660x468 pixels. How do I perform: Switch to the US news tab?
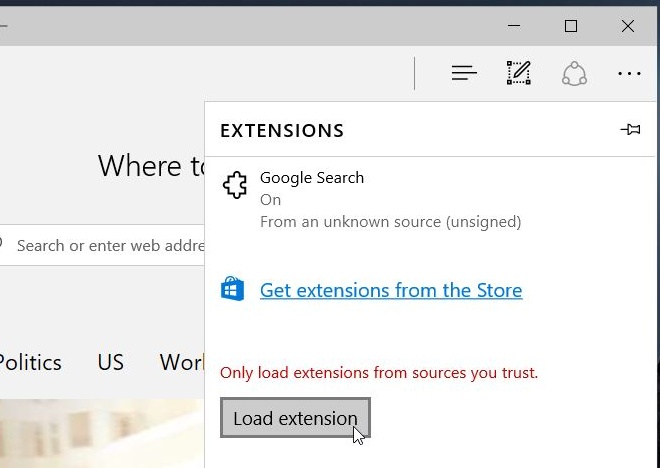(111, 362)
